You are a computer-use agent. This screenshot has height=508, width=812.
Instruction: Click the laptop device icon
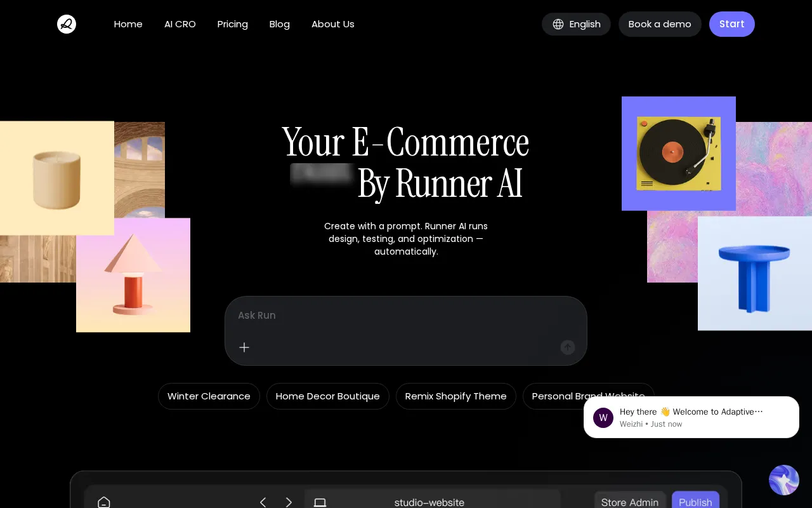(x=320, y=502)
